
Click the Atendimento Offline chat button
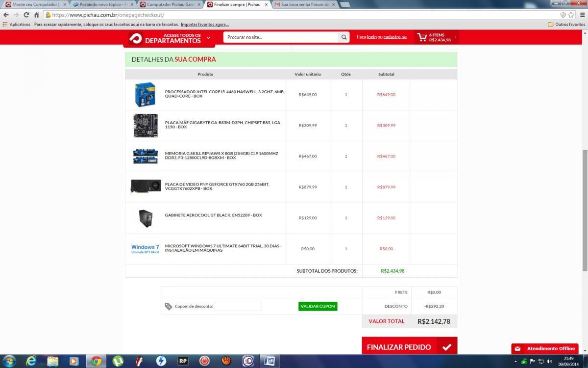[545, 348]
